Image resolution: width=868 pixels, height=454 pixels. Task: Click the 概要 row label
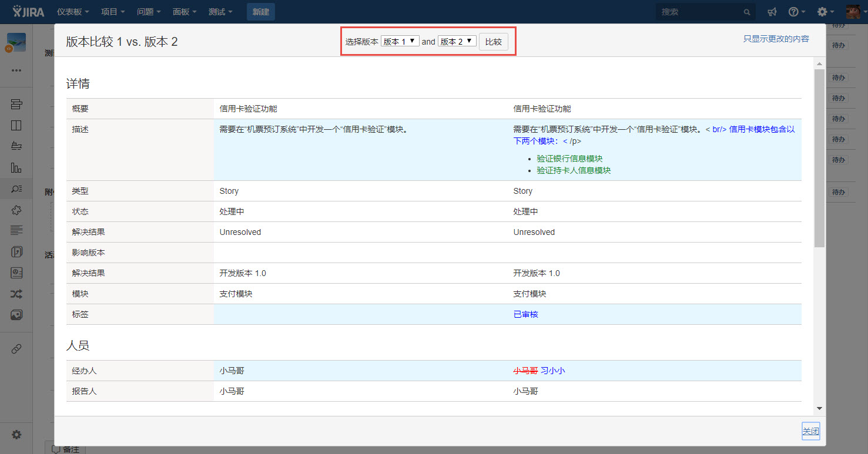(81, 109)
